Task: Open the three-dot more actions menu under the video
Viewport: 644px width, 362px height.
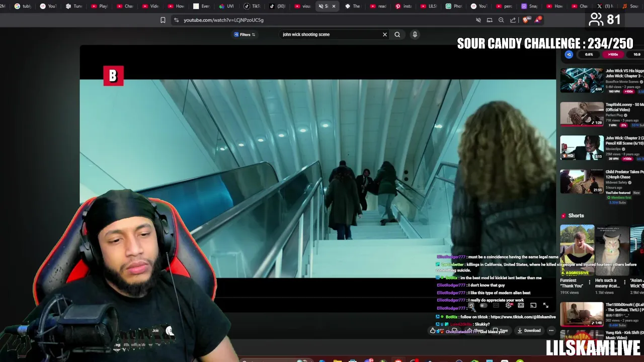Action: click(551, 331)
